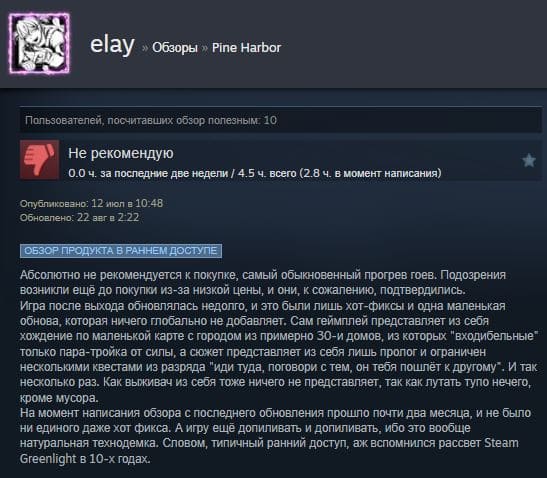The height and width of the screenshot is (478, 547).
Task: Click the red thumbs-down icon
Action: tap(39, 160)
